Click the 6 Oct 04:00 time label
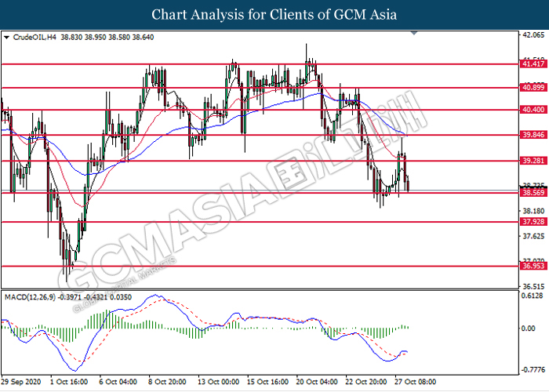Image resolution: width=549 pixels, height=392 pixels. tap(118, 382)
